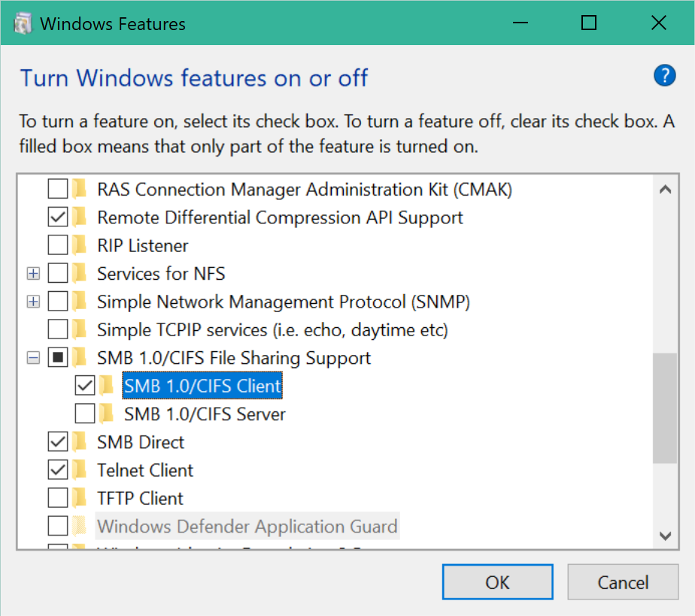Select the SMB 1.0/CIFS Client row text

click(202, 386)
